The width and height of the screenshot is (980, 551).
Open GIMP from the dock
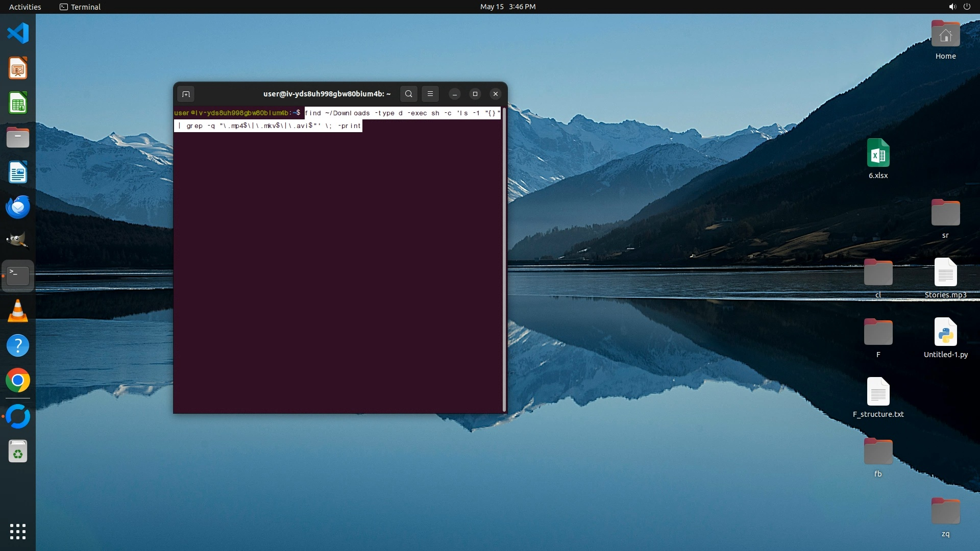(18, 240)
